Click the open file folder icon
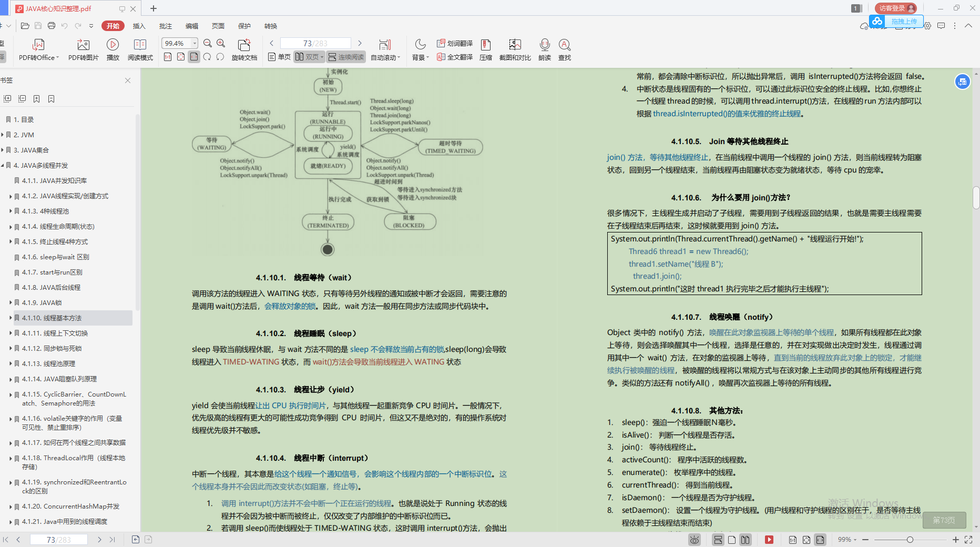 (x=25, y=26)
